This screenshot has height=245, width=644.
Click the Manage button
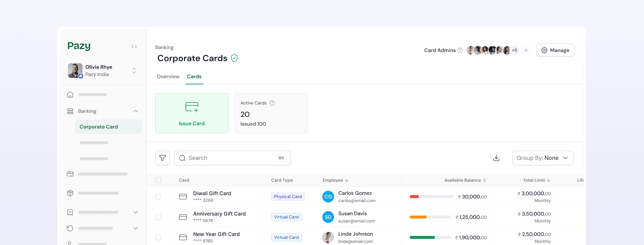tap(555, 50)
